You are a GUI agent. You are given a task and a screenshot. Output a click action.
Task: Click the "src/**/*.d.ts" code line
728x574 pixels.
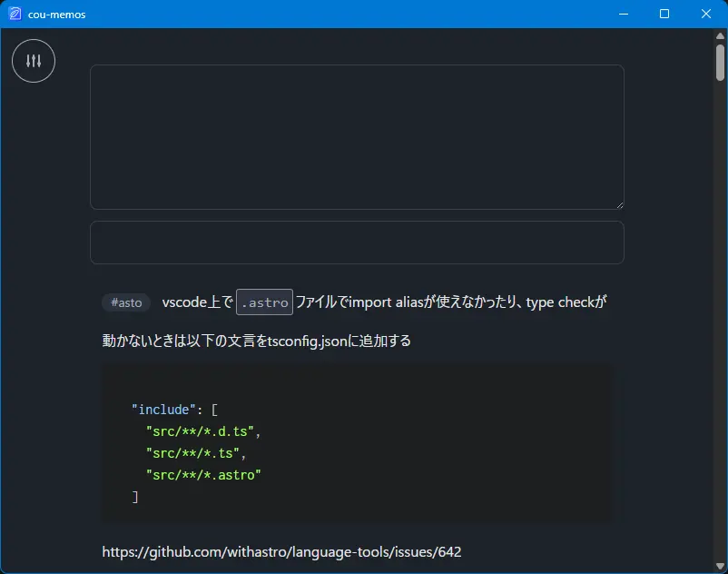(202, 431)
